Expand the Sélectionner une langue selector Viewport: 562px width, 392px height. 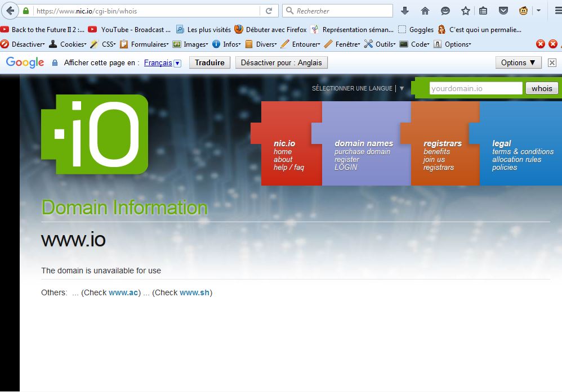click(x=402, y=88)
